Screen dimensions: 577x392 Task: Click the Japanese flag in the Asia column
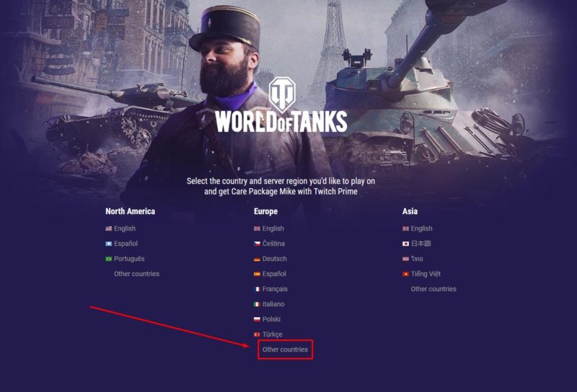(405, 244)
